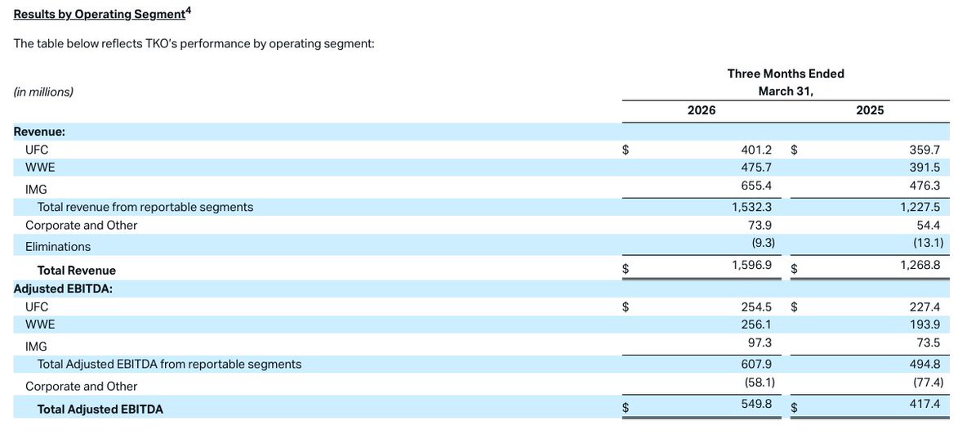Select the "Total Revenue" row label
Image resolution: width=980 pixels, height=434 pixels.
[77, 270]
